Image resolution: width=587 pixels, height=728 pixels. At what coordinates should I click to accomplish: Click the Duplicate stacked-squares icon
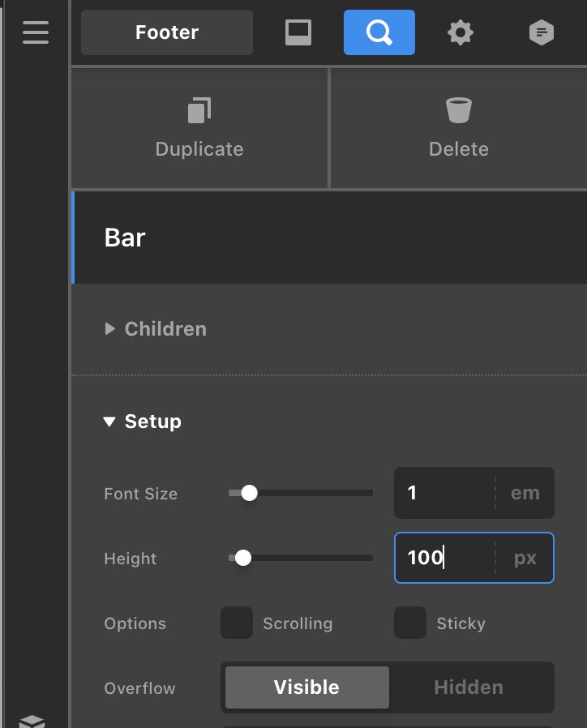[199, 110]
